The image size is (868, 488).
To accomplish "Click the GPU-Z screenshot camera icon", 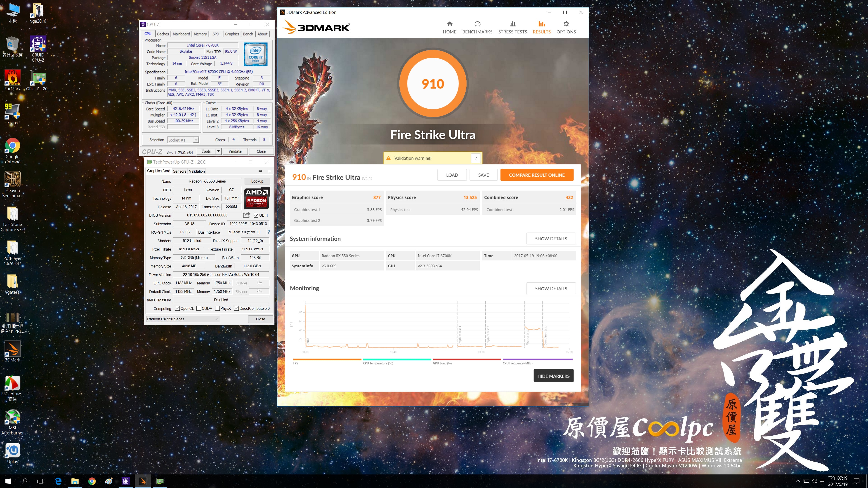I will tap(260, 171).
